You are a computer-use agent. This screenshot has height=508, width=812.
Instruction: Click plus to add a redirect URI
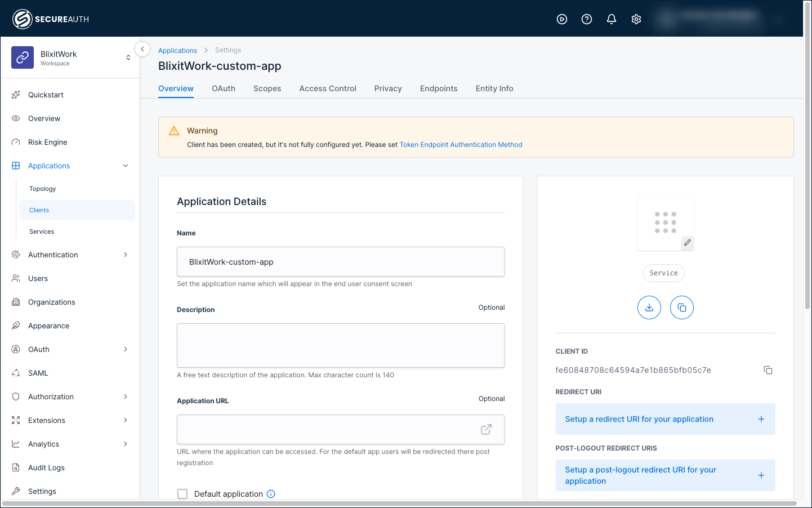(761, 419)
